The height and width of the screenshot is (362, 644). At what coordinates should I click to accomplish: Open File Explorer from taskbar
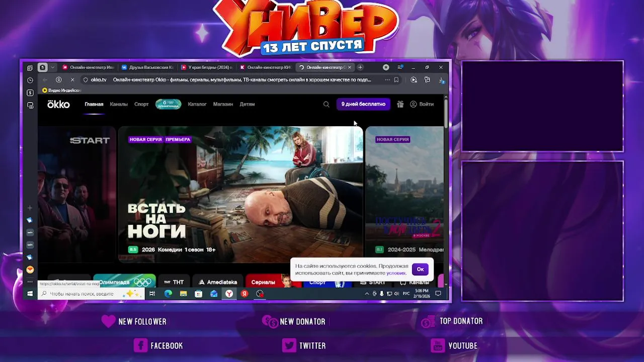[183, 294]
